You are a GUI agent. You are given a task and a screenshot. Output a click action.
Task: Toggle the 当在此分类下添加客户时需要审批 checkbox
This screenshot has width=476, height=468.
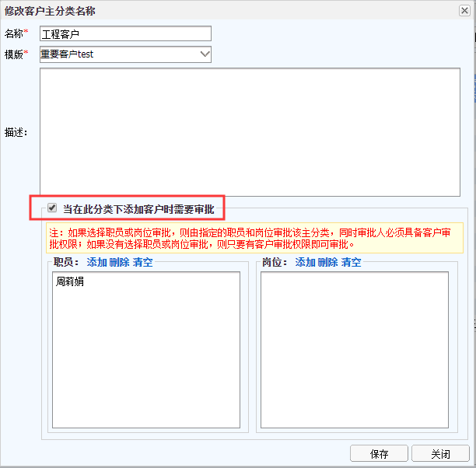click(52, 208)
